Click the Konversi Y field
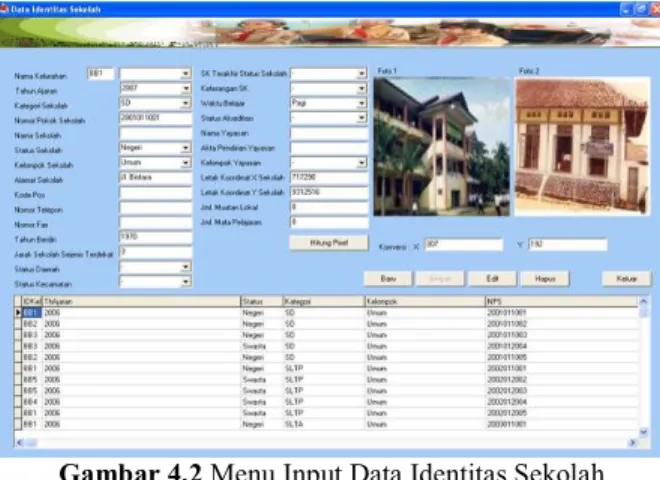This screenshot has height=480, width=660. pyautogui.click(x=568, y=245)
